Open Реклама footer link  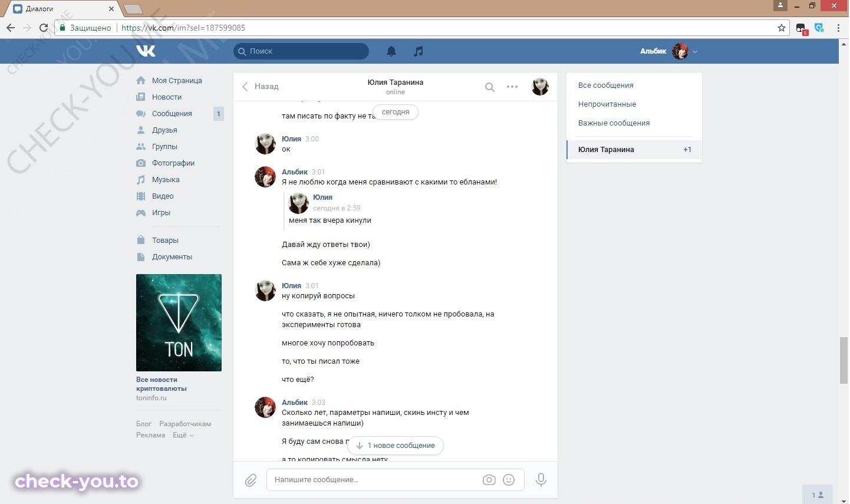[x=150, y=435]
